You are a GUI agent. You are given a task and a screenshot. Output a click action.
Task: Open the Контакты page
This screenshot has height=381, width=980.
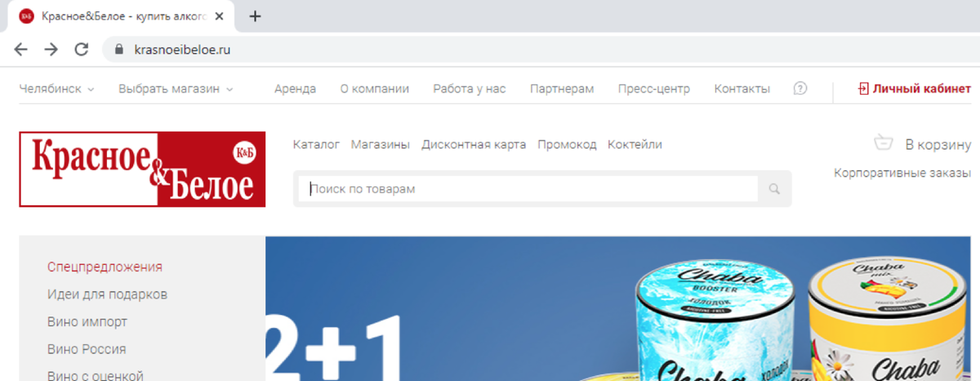(742, 89)
